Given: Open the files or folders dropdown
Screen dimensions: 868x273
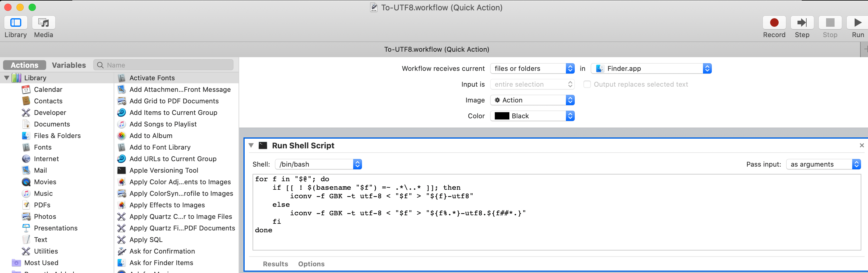Looking at the screenshot, I should click(532, 68).
